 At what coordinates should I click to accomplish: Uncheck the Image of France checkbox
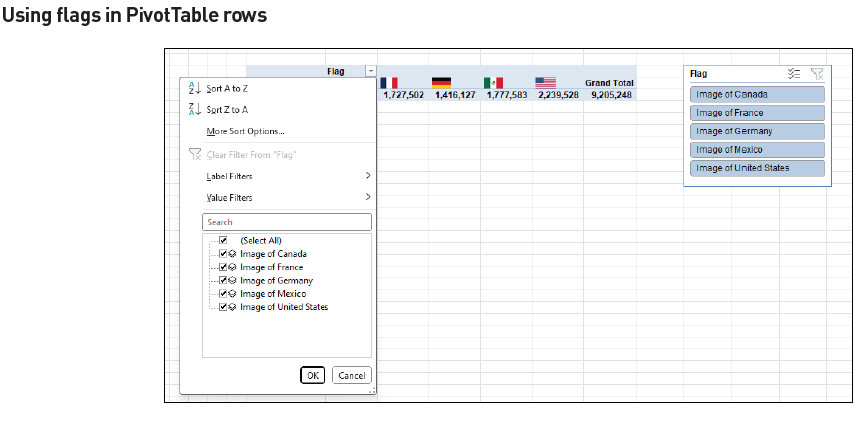pyautogui.click(x=223, y=267)
